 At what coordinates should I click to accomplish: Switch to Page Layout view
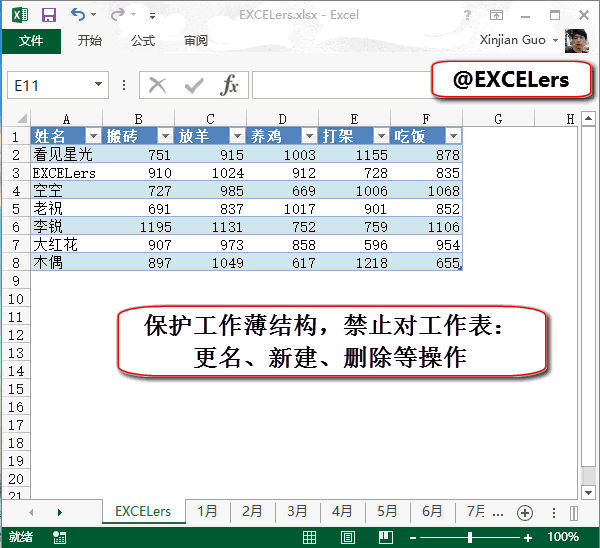tap(349, 537)
